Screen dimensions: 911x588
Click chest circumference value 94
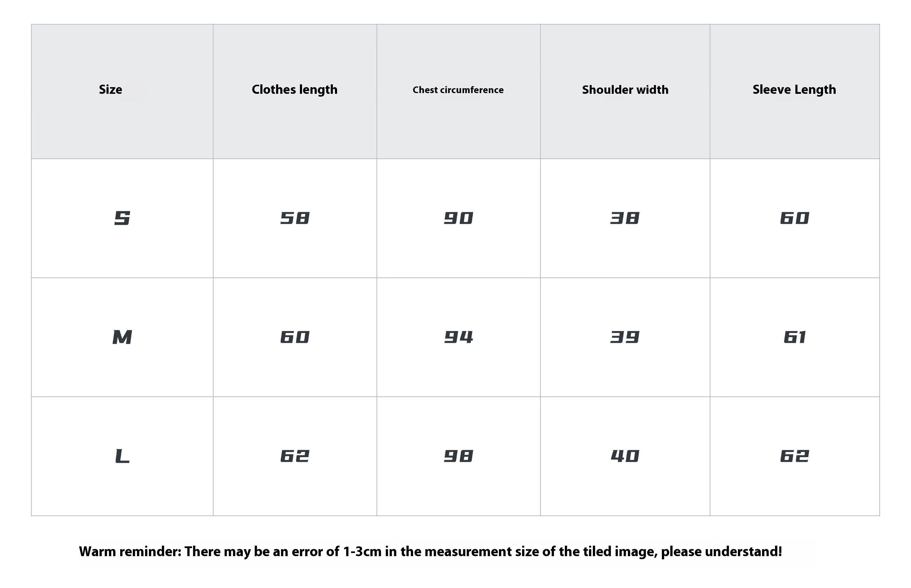click(459, 337)
